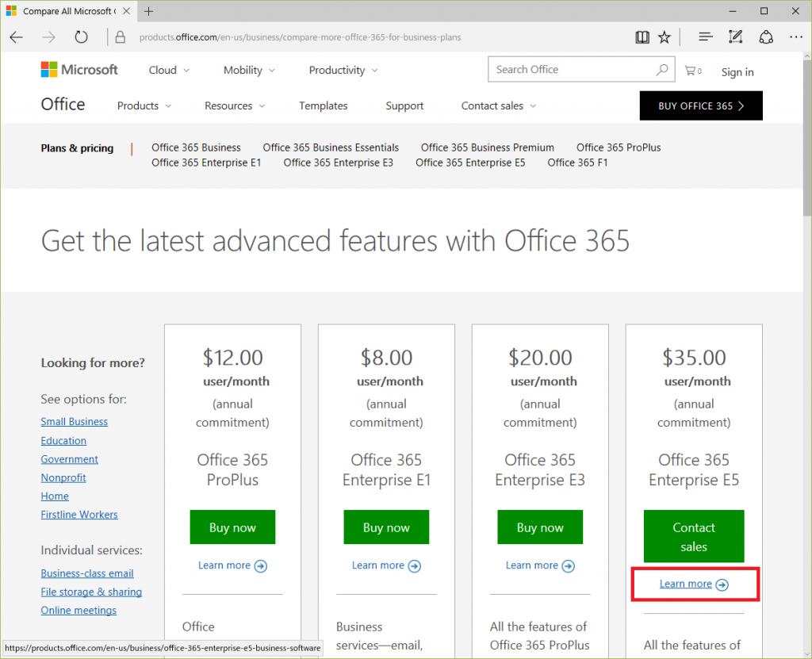
Task: Expand the Resources dropdown
Action: 235,105
